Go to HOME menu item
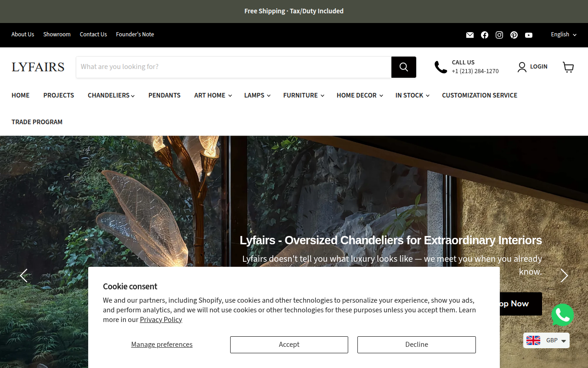This screenshot has height=368, width=588. pyautogui.click(x=21, y=95)
